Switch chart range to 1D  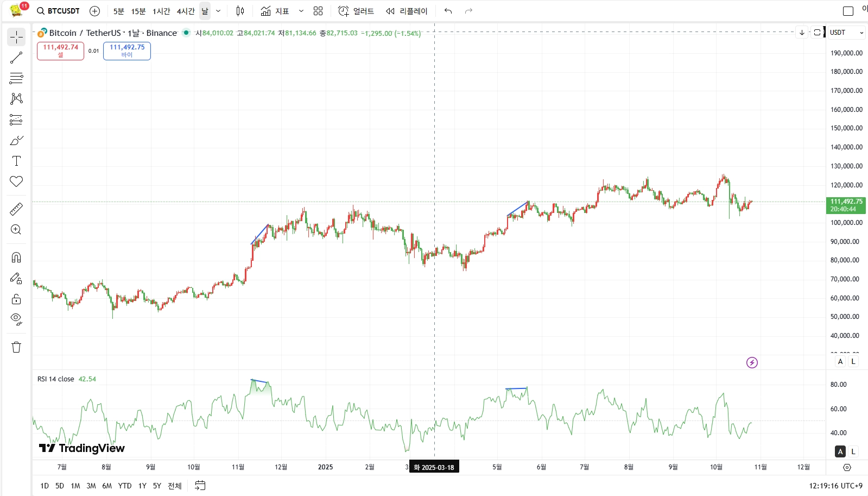click(x=45, y=486)
